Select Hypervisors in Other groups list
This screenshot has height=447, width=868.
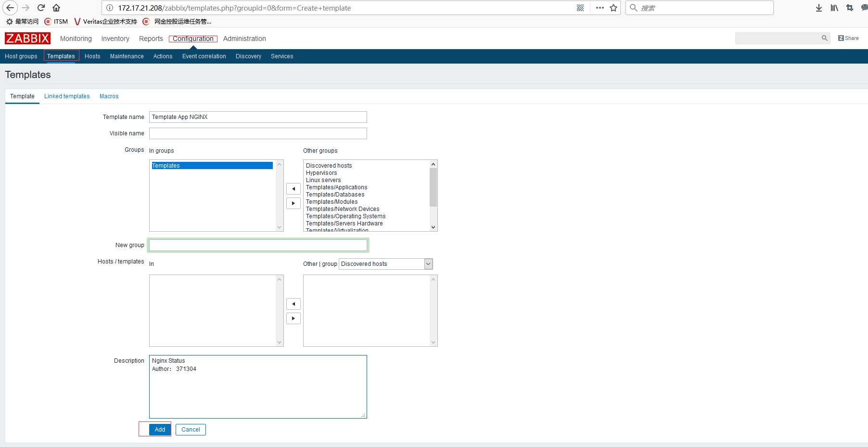321,173
